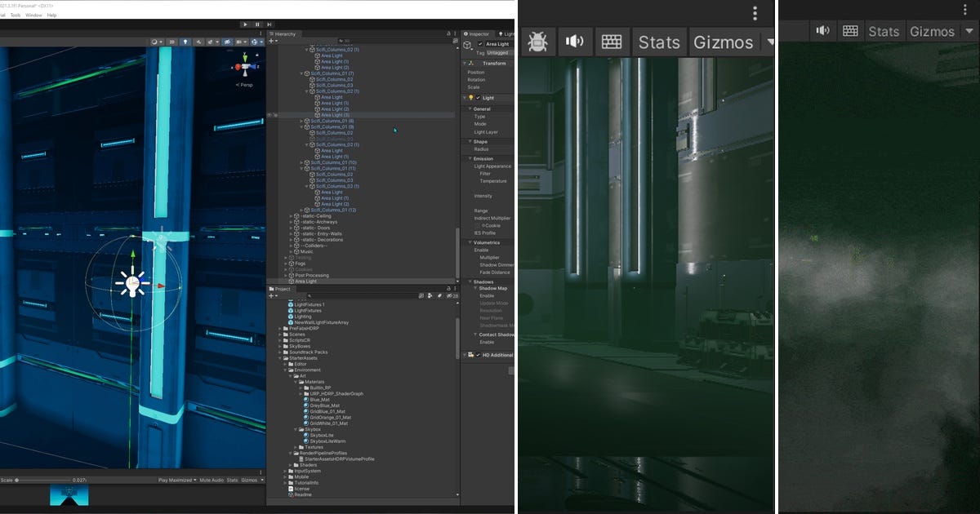This screenshot has width=980, height=514.
Task: Collapse the Materials folder in the Project
Action: point(296,382)
